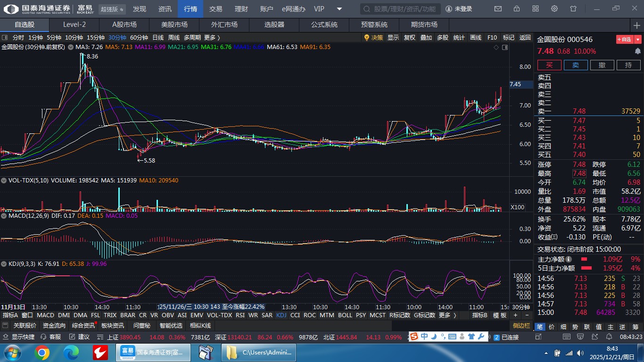The width and height of the screenshot is (644, 362).
Task: Click the 卖 sell button
Action: point(576,65)
